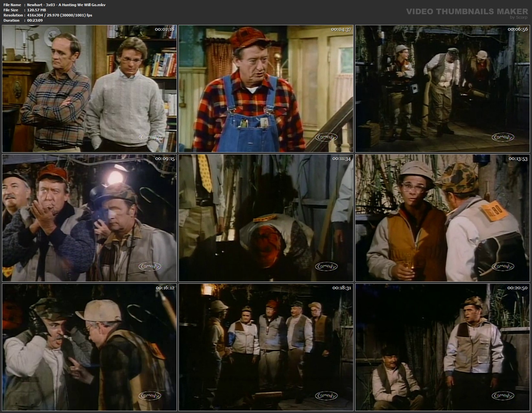The image size is (532, 413).
Task: Open the frame captured at 00:16:12
Action: [x=90, y=347]
